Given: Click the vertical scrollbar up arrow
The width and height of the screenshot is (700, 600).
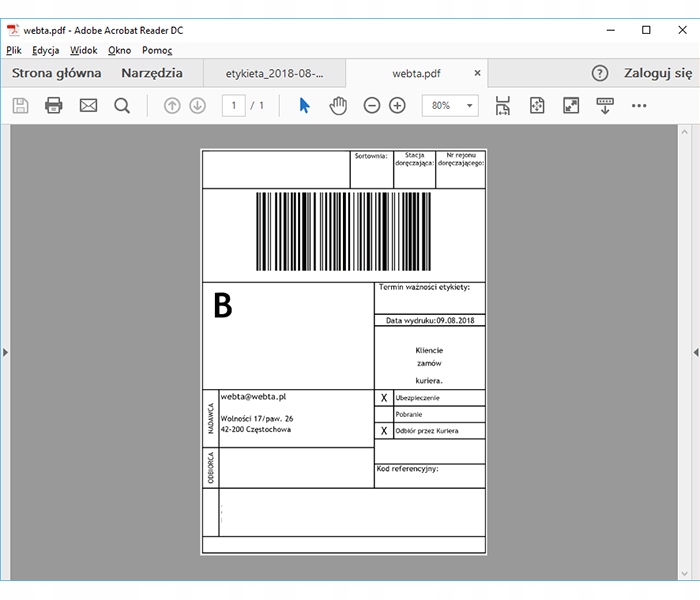Looking at the screenshot, I should (684, 132).
